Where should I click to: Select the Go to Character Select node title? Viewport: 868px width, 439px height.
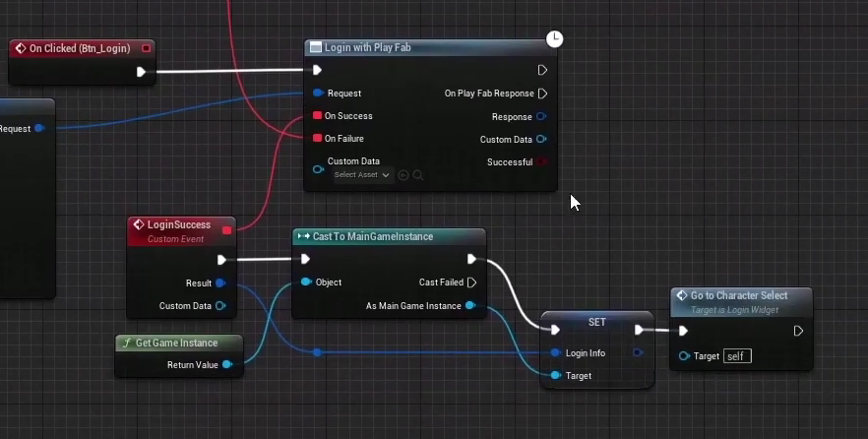click(739, 295)
